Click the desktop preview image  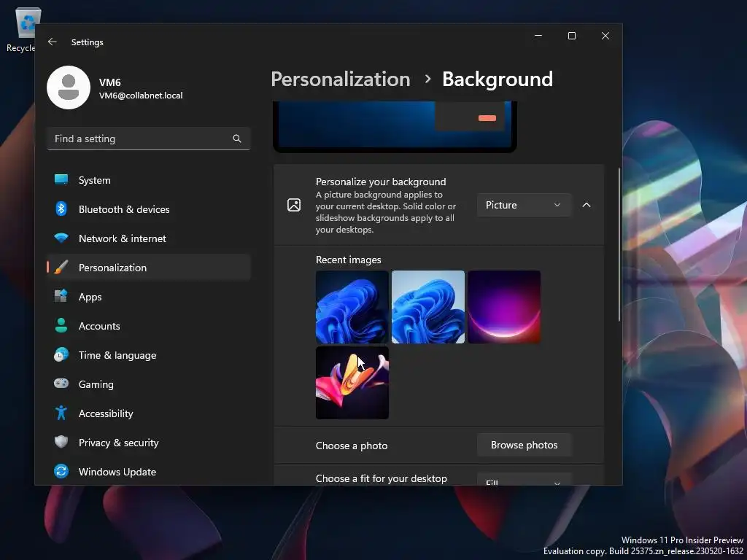395,125
